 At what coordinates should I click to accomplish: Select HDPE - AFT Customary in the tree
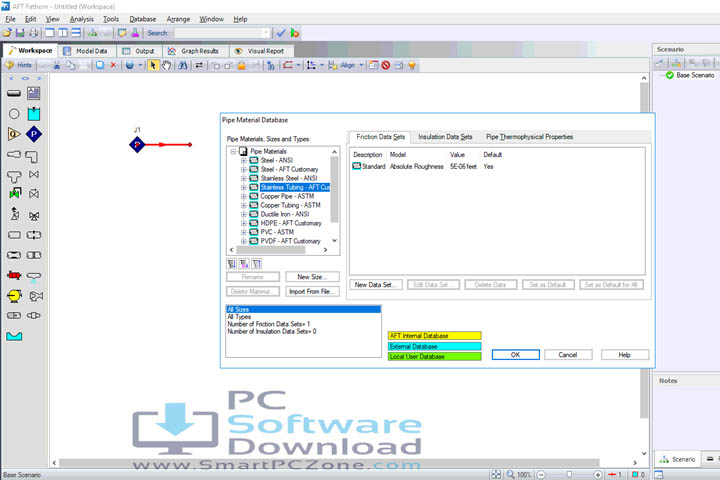(291, 223)
